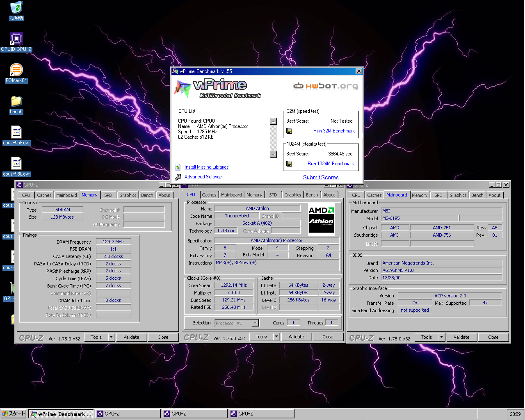Click Run 32M Benchmark link

(334, 131)
